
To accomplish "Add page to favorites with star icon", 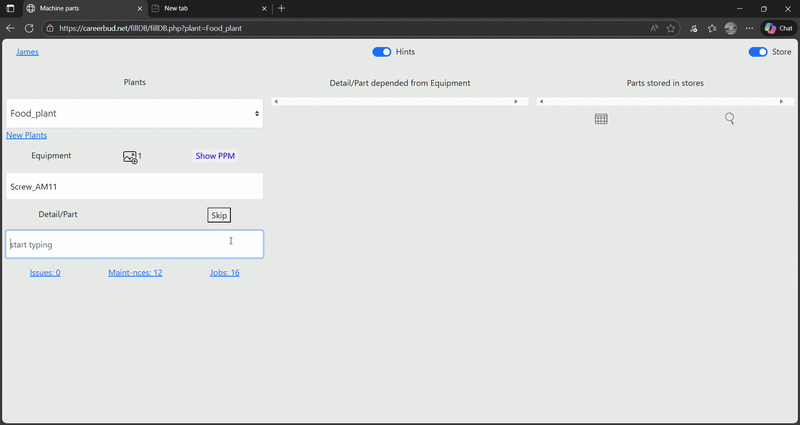I will point(671,28).
